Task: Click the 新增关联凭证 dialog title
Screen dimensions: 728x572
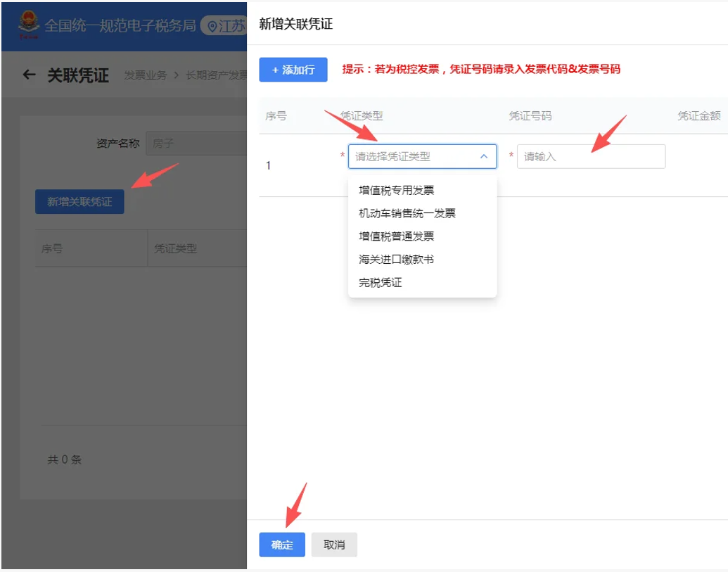Action: tap(295, 24)
